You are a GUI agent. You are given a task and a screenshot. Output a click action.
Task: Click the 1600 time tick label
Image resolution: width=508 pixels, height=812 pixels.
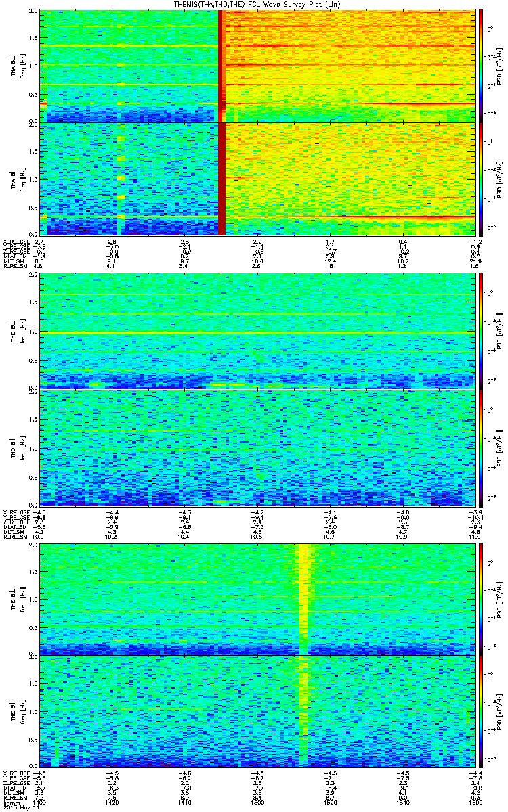[x=474, y=802]
